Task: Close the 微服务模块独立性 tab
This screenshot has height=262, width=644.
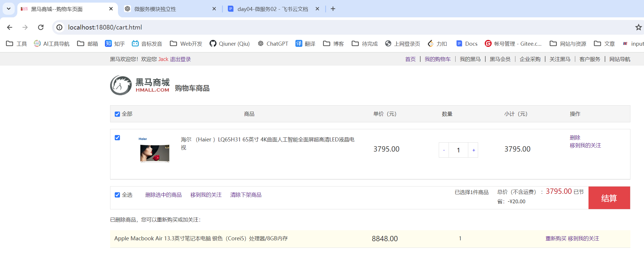Action: 214,9
